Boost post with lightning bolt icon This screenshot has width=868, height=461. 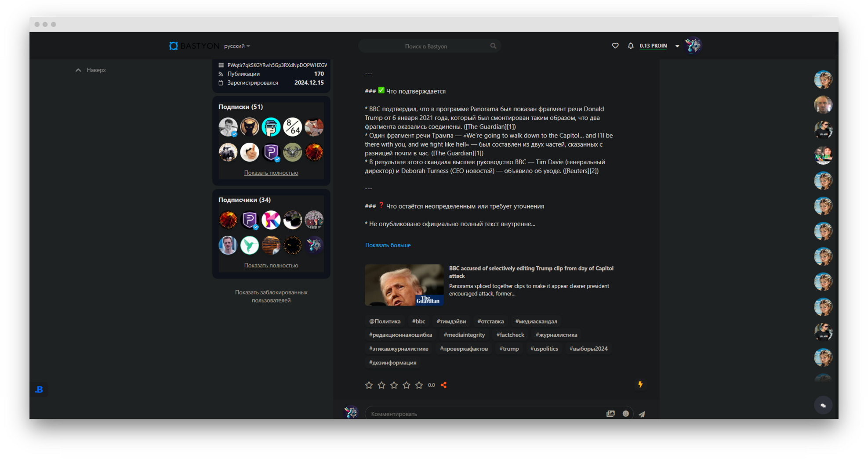coord(640,385)
